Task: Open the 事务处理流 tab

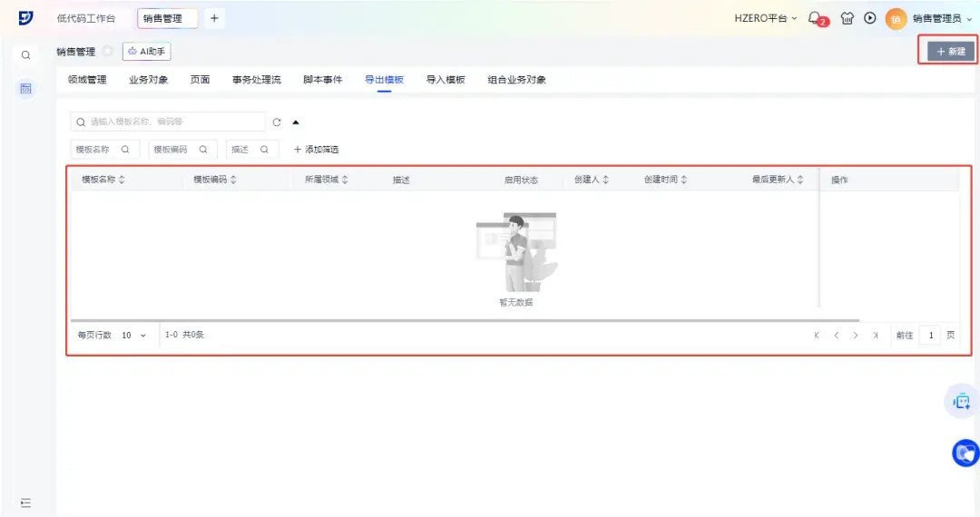Action: tap(256, 79)
